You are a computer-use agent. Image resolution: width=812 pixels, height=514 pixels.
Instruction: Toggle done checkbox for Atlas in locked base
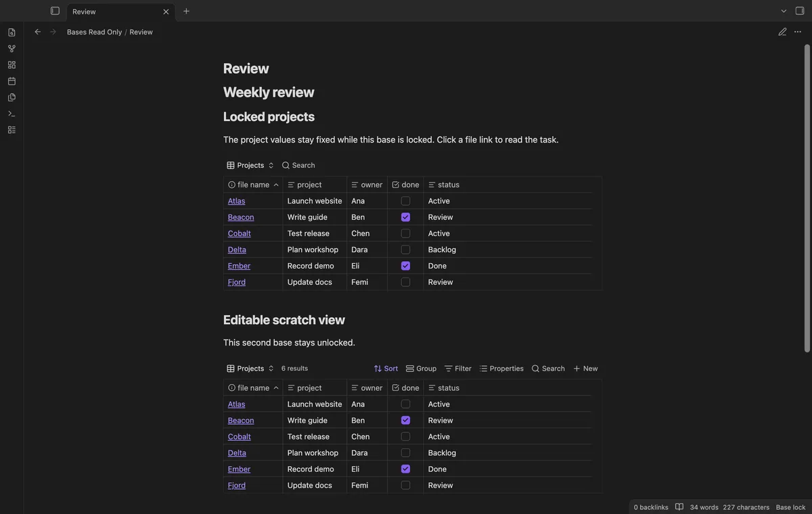[405, 201]
